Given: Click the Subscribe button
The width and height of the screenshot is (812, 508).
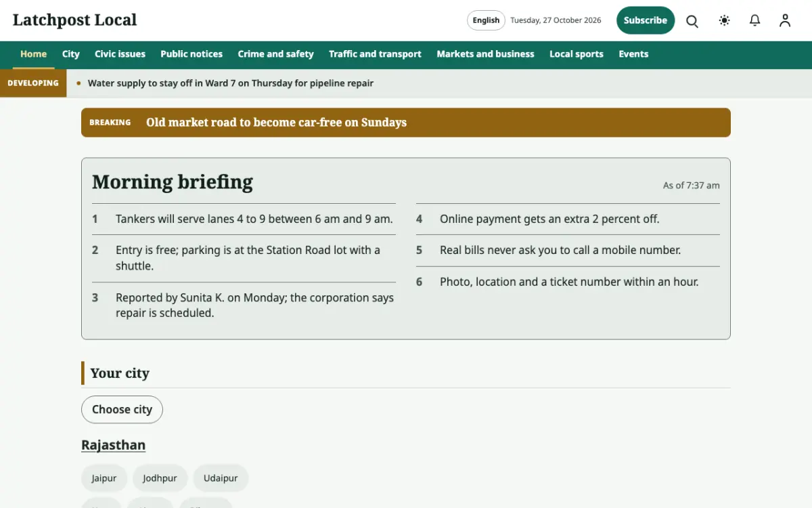Looking at the screenshot, I should coord(646,20).
